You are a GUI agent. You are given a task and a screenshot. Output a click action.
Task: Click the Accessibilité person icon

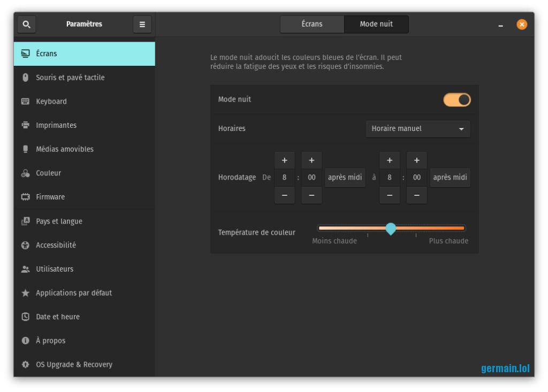pyautogui.click(x=26, y=245)
